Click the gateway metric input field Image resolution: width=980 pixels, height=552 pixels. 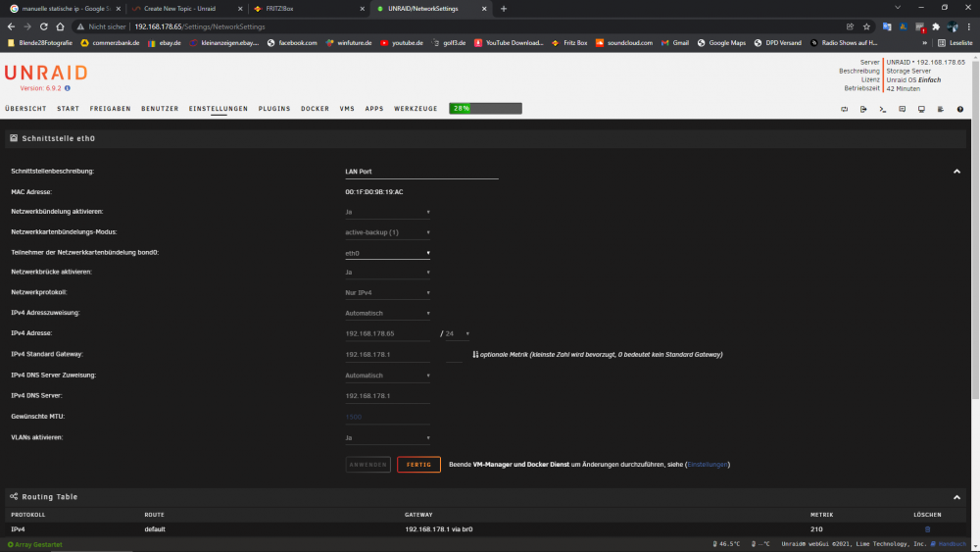pyautogui.click(x=455, y=355)
